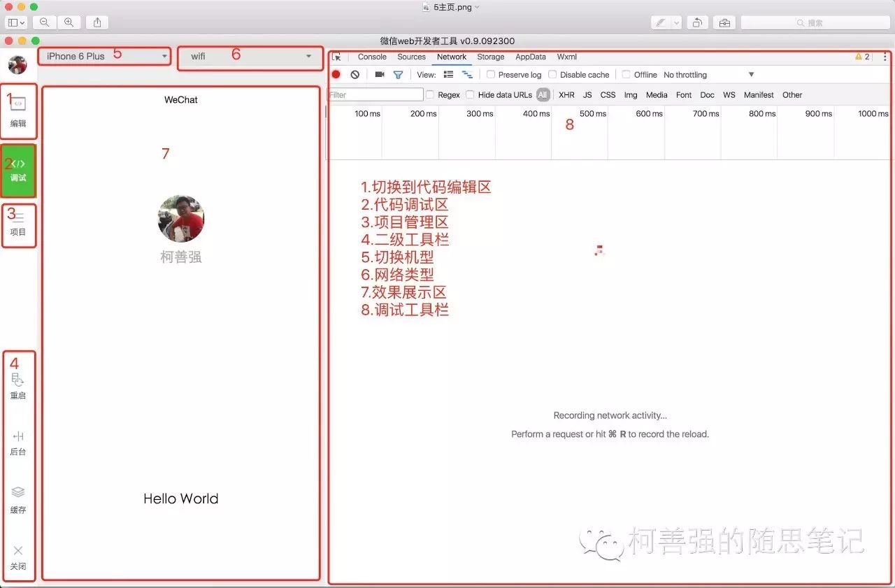Expand the markup pen dropdown arrow
The width and height of the screenshot is (895, 588).
coord(676,22)
